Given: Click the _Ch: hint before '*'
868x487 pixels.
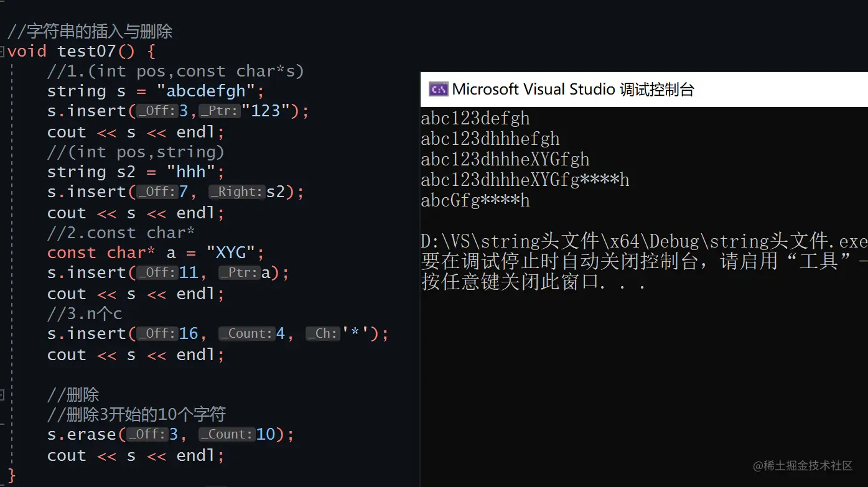Looking at the screenshot, I should (x=323, y=334).
